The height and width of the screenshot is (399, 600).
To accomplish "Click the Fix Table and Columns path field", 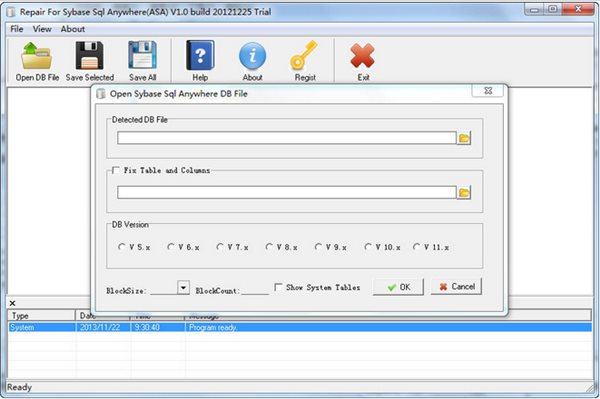I will pyautogui.click(x=287, y=192).
